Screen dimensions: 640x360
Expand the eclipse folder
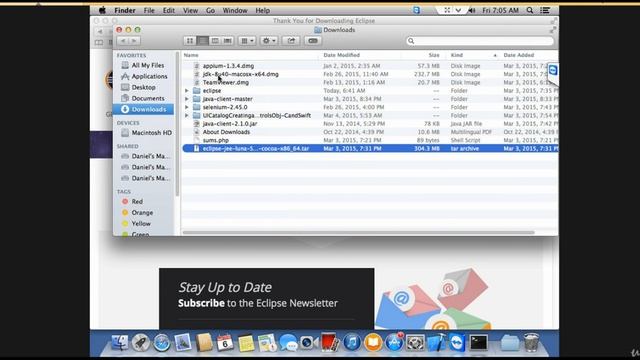click(187, 91)
